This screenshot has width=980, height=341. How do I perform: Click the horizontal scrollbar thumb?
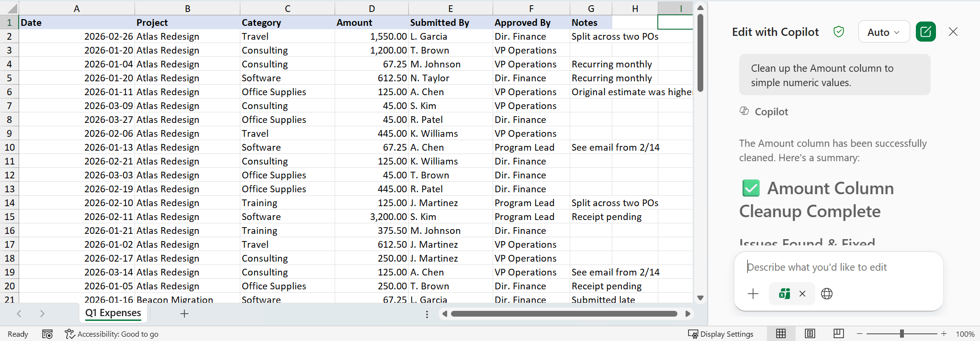564,314
